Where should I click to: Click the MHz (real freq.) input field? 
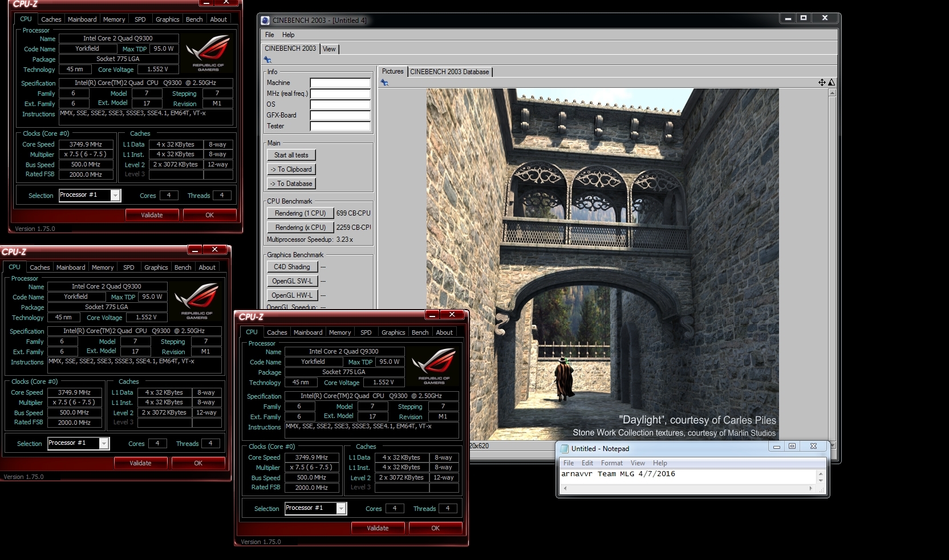(x=340, y=94)
